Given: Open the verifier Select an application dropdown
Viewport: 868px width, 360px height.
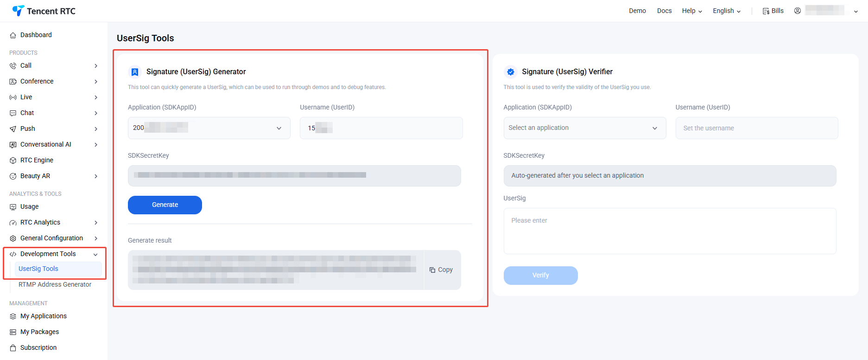Looking at the screenshot, I should tap(585, 128).
